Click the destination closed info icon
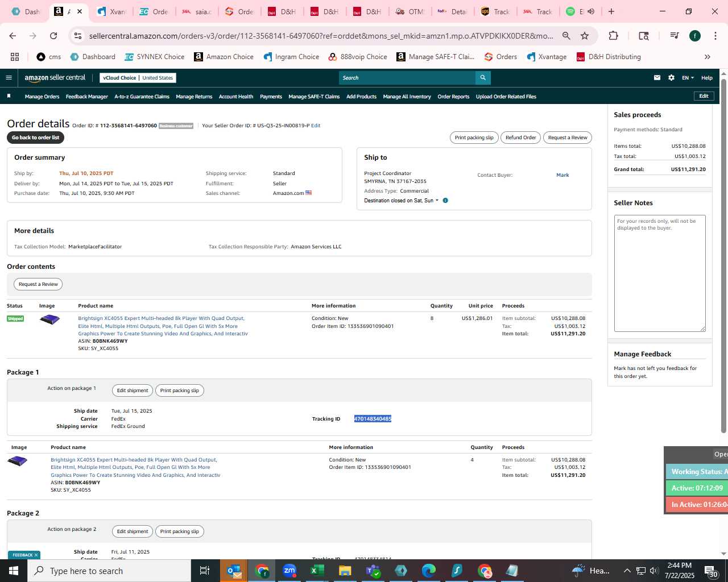 coord(445,201)
